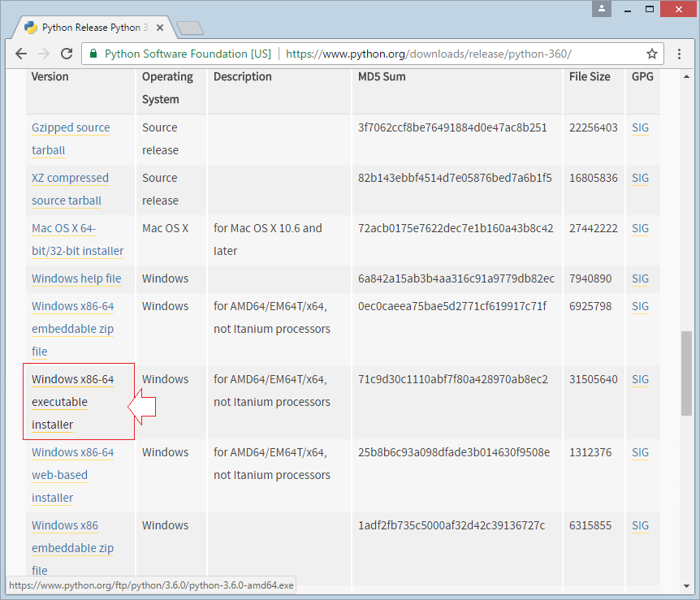Select MD5 sum 0ec0caeea75bae5d2771cf619917c71f
This screenshot has width=700, height=600.
[x=452, y=306]
